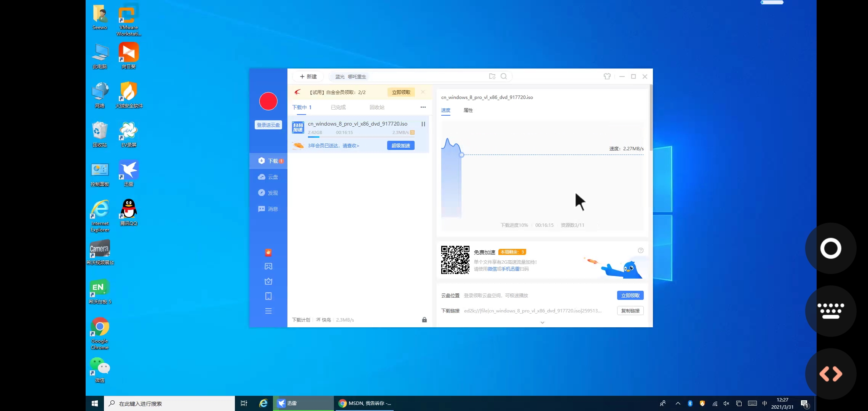
Task: Open the 腾讯QQ desktop icon
Action: pos(129,212)
